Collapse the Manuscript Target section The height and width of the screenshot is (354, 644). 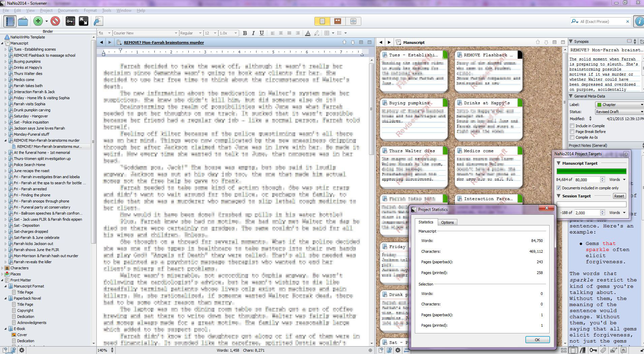click(559, 163)
